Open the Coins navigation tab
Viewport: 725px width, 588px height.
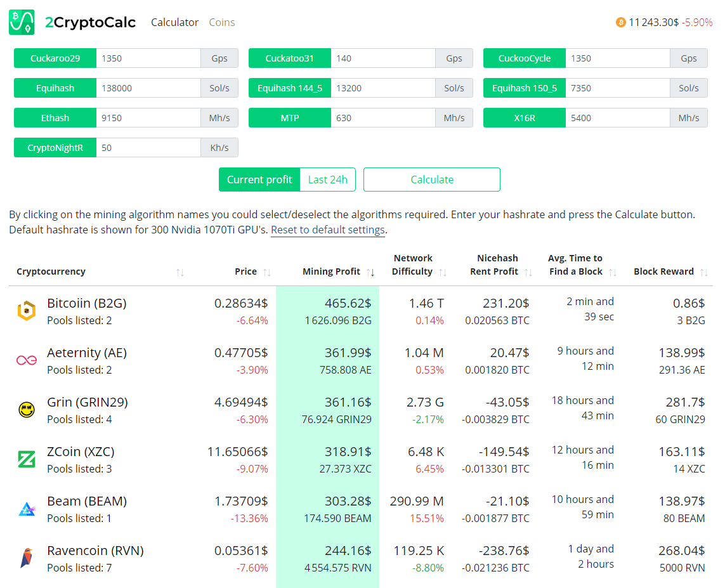(222, 22)
